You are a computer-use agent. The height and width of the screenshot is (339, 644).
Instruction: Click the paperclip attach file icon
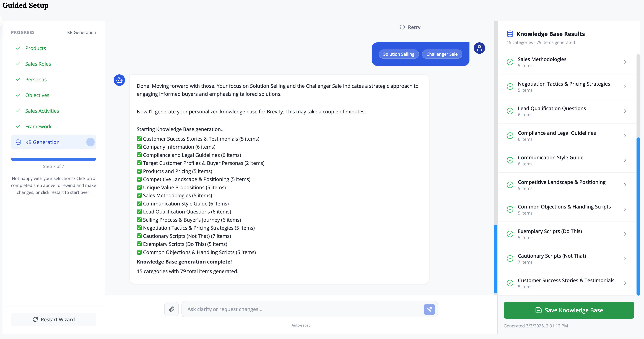[172, 309]
